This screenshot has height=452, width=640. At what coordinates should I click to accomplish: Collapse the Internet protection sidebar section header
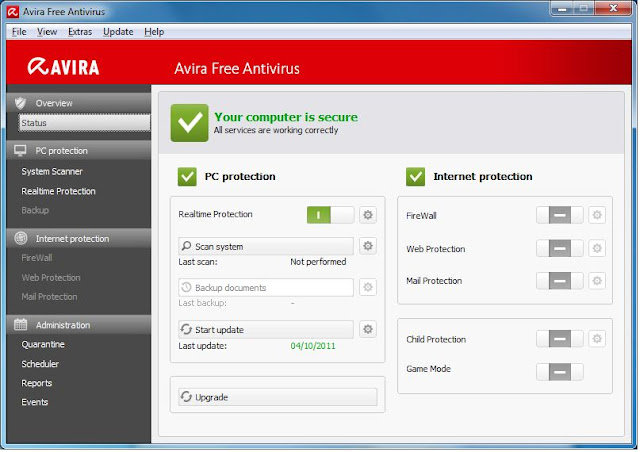pos(79,238)
